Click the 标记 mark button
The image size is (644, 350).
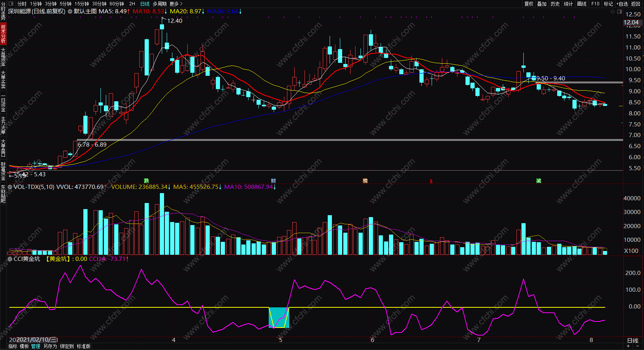[608, 4]
